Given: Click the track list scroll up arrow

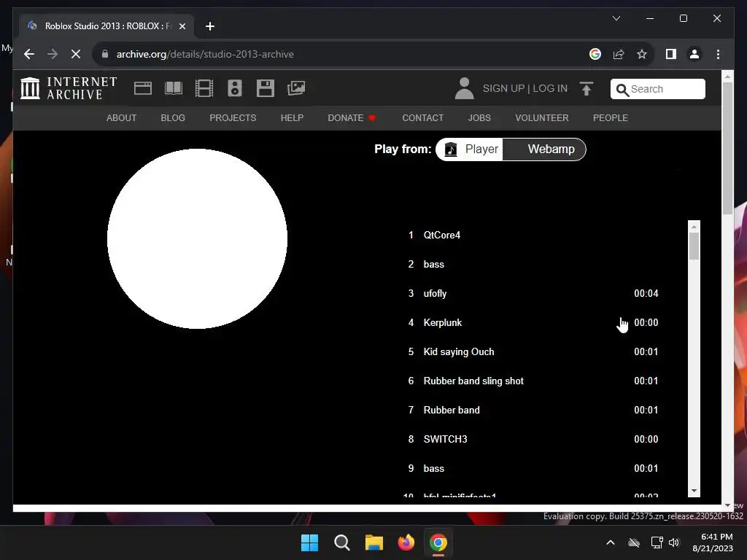Looking at the screenshot, I should click(694, 227).
